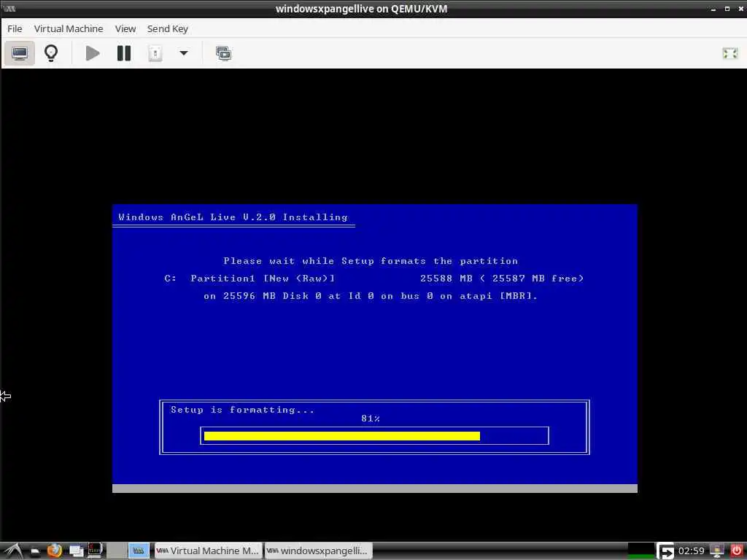
Task: Shut down the virtual machine
Action: click(155, 52)
